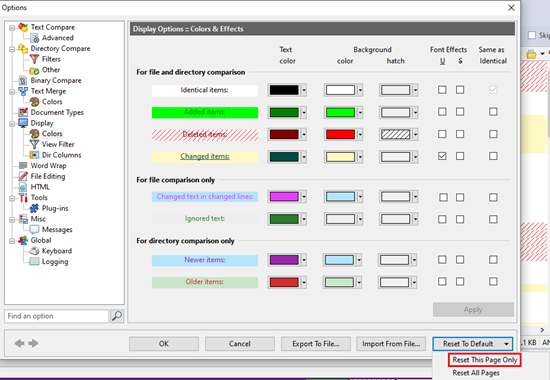
Task: Pick the red Deleted items background swatch
Action: (x=340, y=134)
